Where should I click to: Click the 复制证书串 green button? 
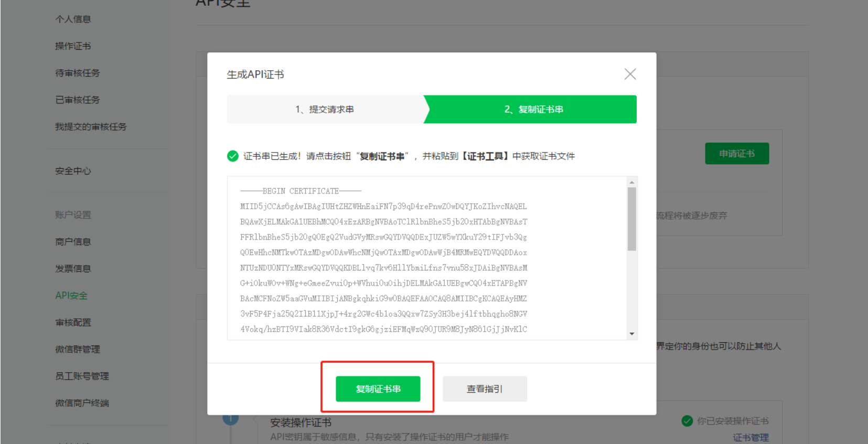click(378, 389)
